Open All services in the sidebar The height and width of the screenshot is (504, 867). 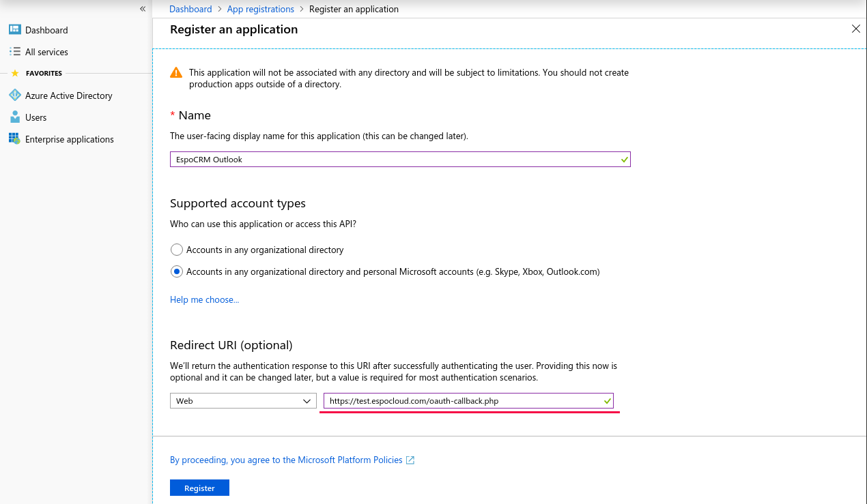46,52
